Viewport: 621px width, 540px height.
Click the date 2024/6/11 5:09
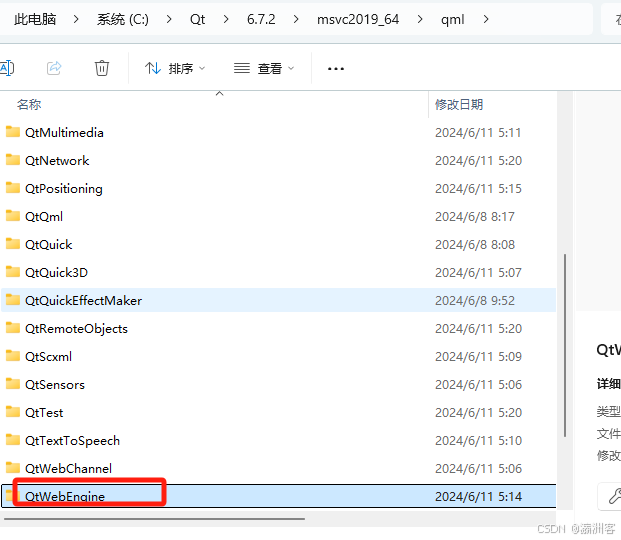coord(478,357)
